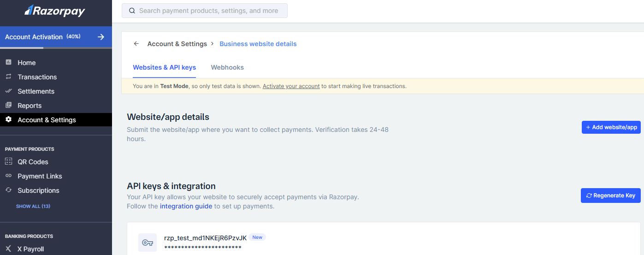Select the Websites & API keys tab
Image resolution: width=644 pixels, height=255 pixels.
click(164, 67)
